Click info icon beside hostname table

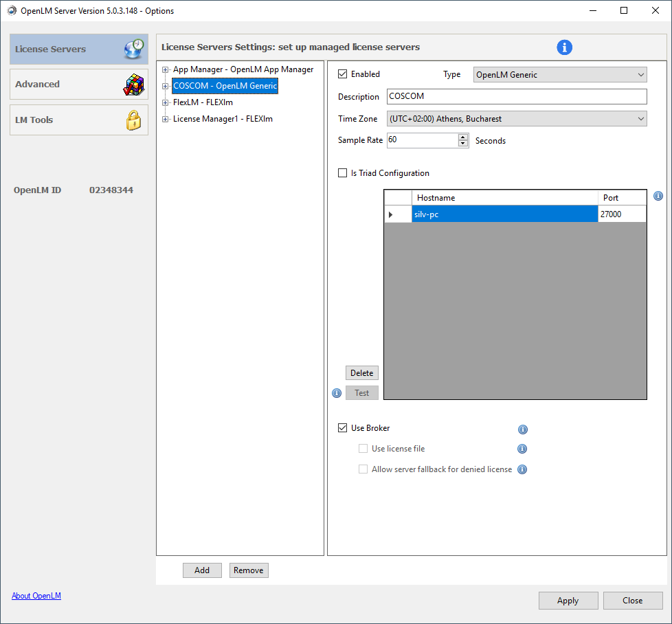658,196
